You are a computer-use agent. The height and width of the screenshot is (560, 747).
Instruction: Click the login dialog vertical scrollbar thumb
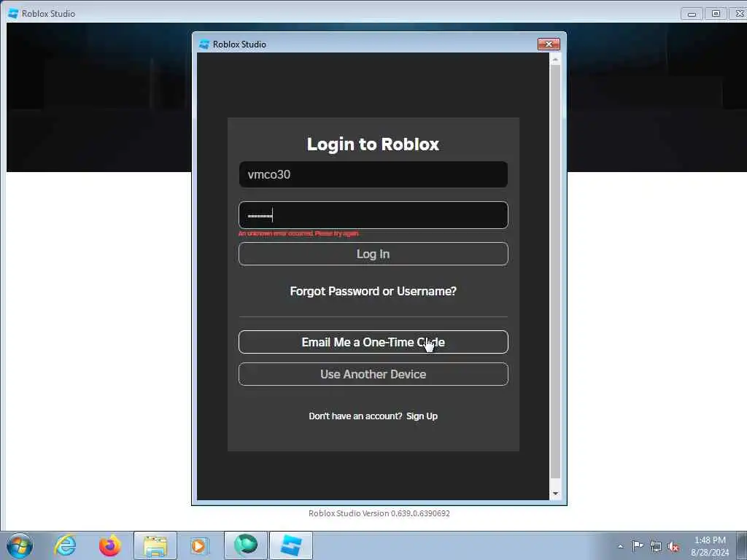(x=555, y=271)
